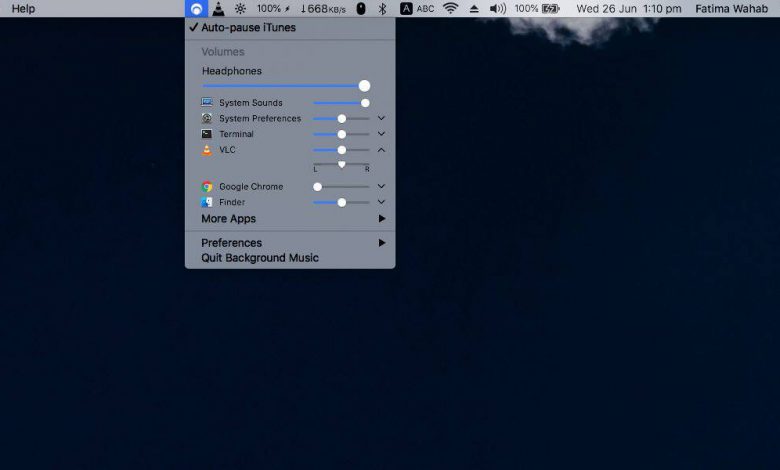Open the Preferences submenu
Screen dimensions: 780x470
pyautogui.click(x=291, y=243)
